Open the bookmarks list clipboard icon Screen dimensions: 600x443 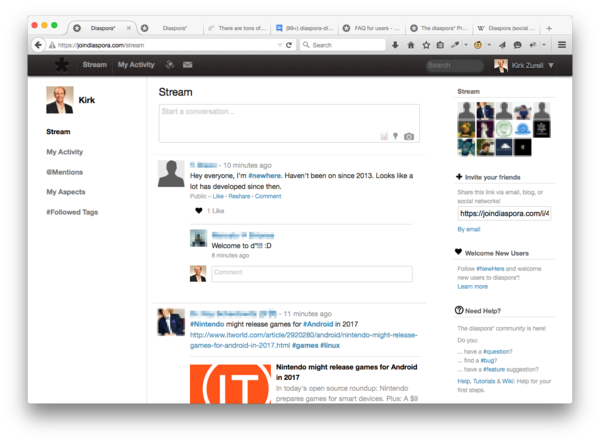click(x=440, y=45)
